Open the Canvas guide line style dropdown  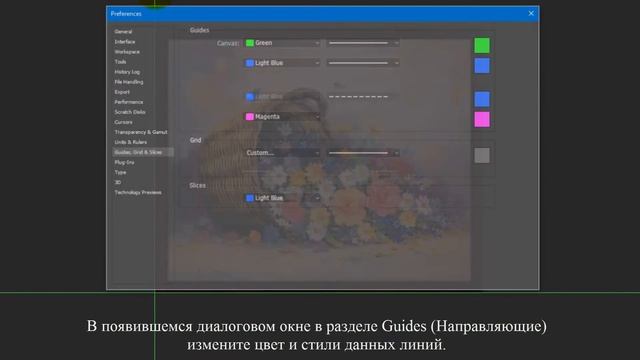(363, 43)
